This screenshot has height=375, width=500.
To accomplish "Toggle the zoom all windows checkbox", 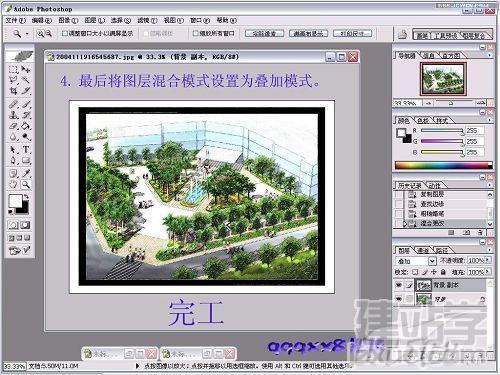I will pyautogui.click(x=196, y=33).
